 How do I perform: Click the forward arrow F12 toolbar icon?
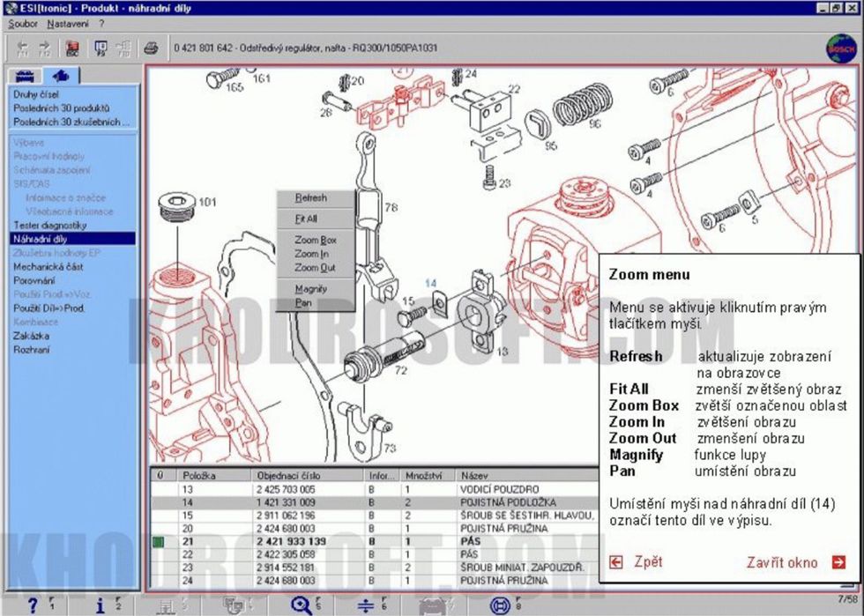point(45,48)
